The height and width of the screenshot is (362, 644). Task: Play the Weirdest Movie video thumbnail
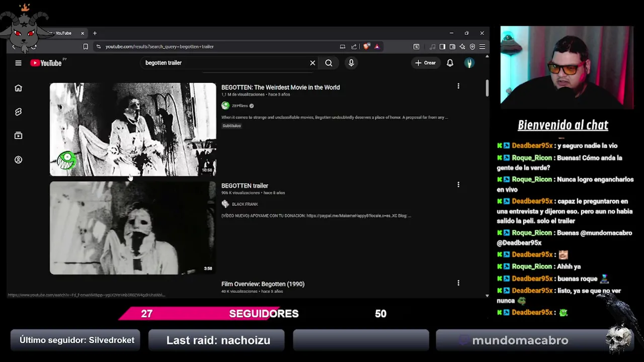133,129
